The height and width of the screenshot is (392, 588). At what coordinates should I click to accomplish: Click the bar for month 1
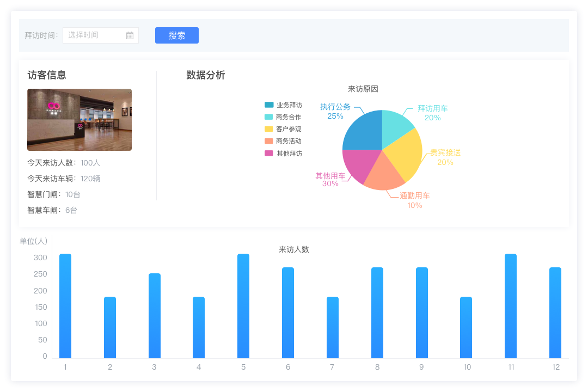tap(65, 306)
